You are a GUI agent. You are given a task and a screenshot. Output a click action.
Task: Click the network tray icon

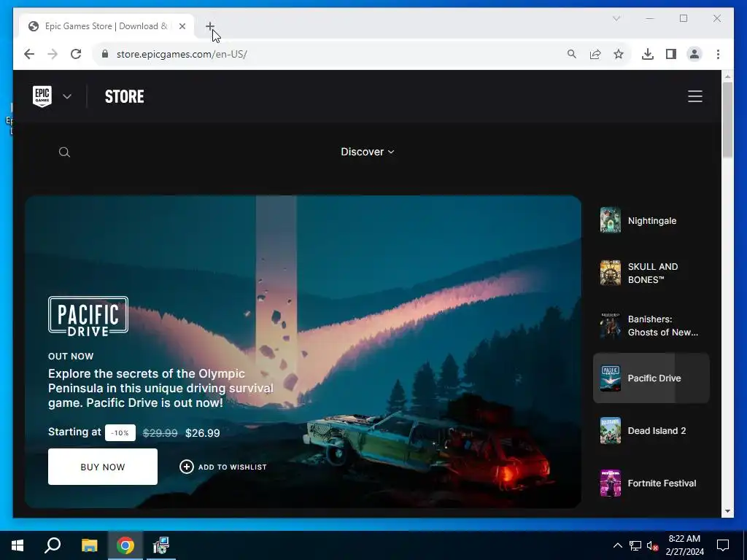(x=635, y=545)
